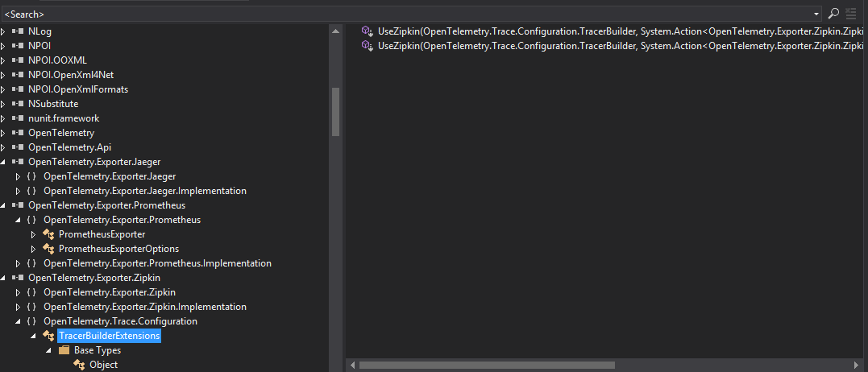This screenshot has width=868, height=372.
Task: Click the second UseZipkin method icon
Action: 368,46
